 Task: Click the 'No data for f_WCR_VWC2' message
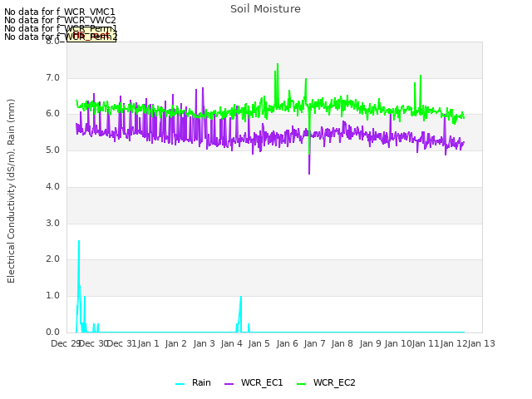(60, 20)
